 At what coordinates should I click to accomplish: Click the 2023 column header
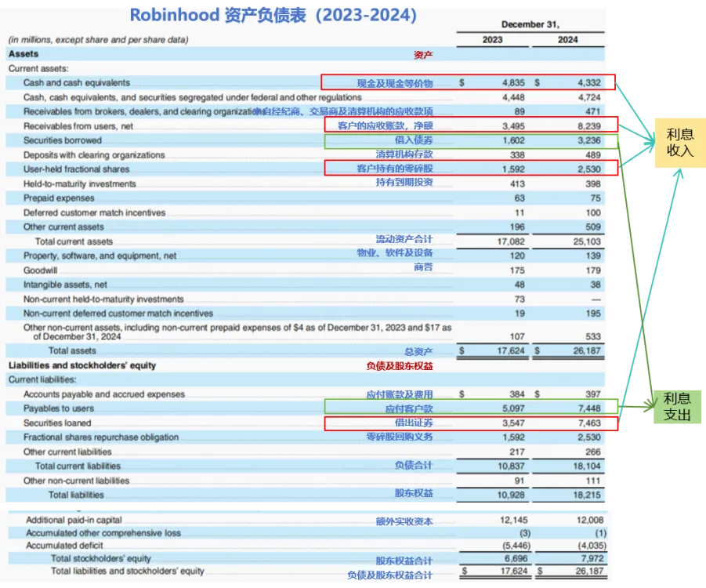492,40
